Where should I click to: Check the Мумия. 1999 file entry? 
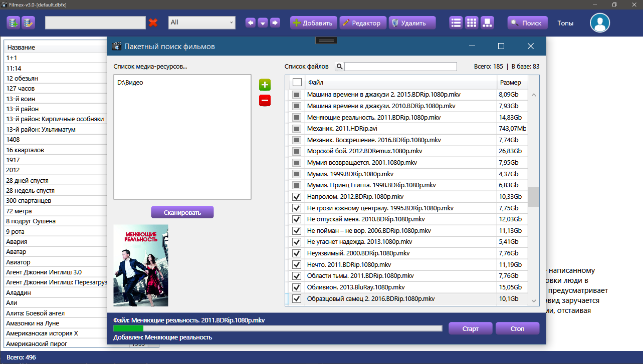(x=296, y=174)
